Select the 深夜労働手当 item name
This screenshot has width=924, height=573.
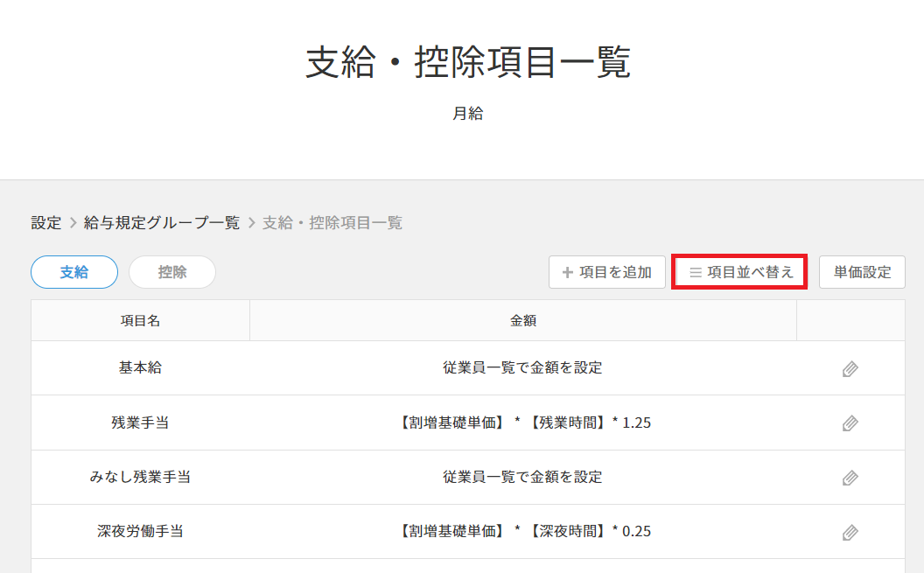[140, 531]
